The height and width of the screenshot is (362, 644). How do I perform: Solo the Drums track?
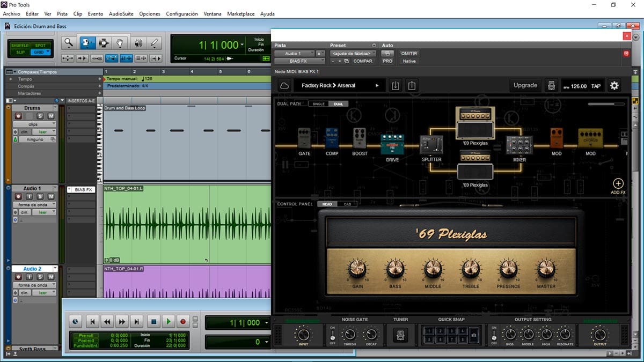click(40, 116)
